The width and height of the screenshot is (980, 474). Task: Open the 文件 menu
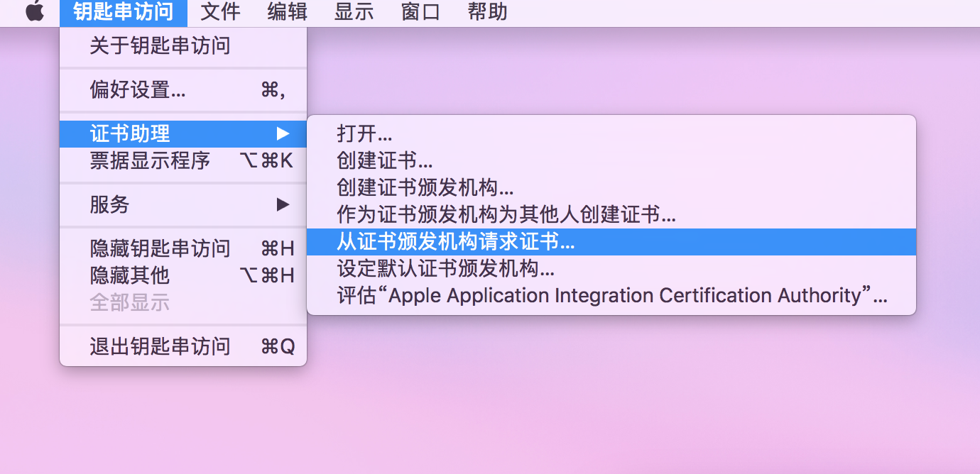220,12
